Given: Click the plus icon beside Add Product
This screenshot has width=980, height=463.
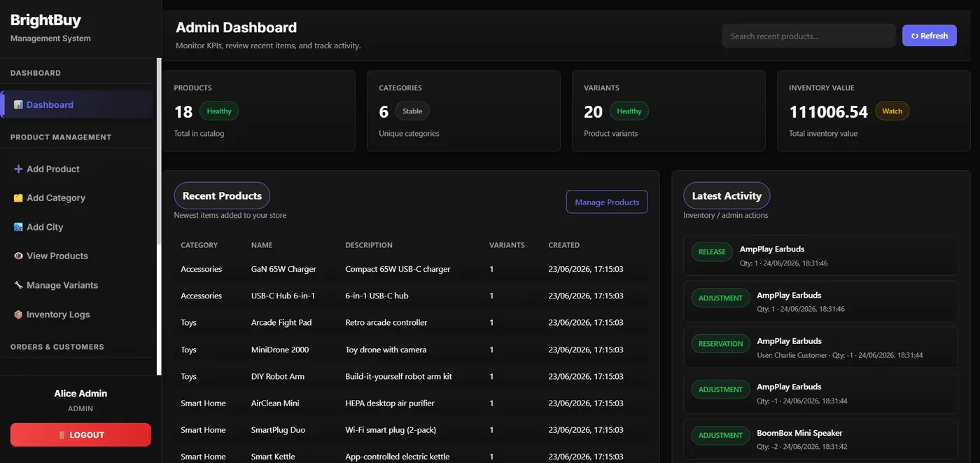Looking at the screenshot, I should click(x=18, y=169).
